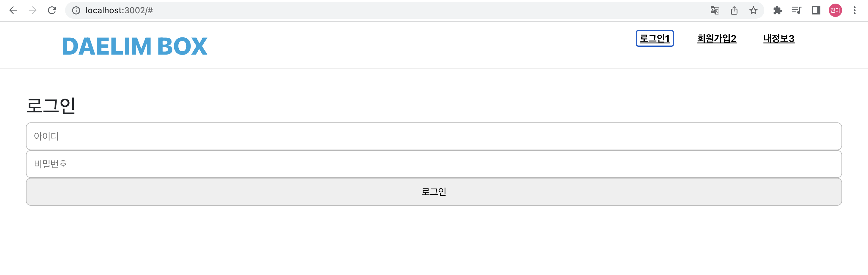Go to the 내정보3 navigation link
The width and height of the screenshot is (868, 275).
(779, 38)
